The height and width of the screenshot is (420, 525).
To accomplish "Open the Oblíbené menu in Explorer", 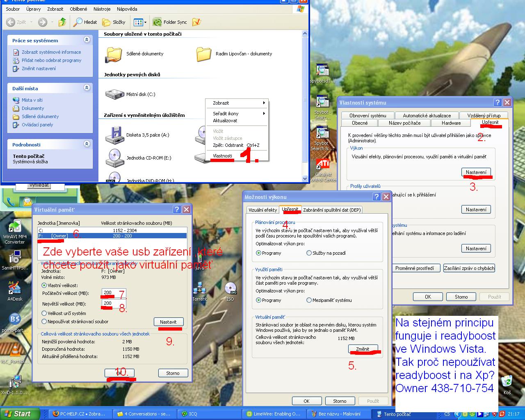I will click(78, 9).
